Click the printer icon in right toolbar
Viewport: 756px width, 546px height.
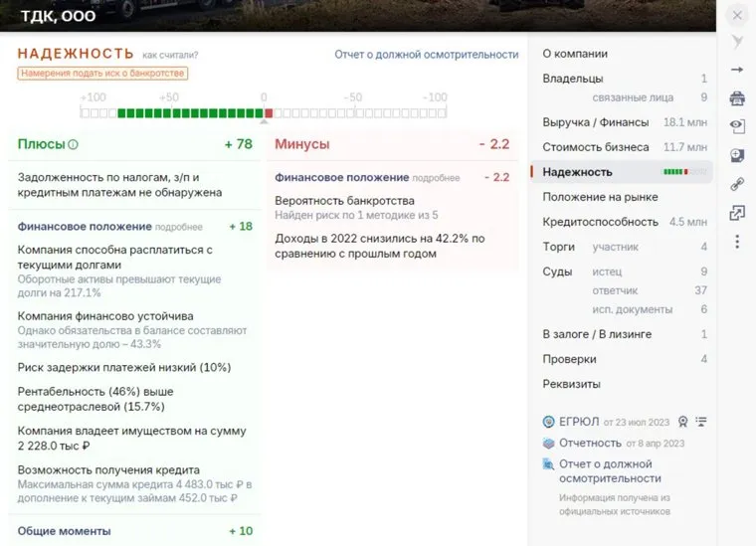(737, 97)
